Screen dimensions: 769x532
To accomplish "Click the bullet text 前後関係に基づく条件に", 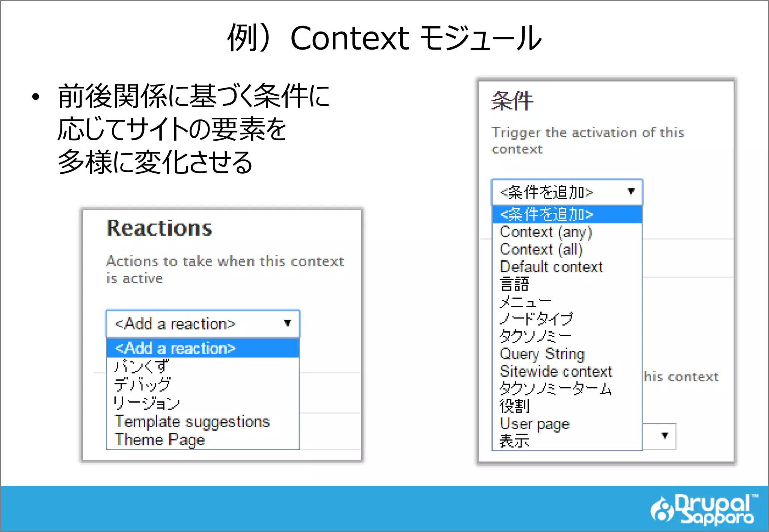I will (x=194, y=96).
